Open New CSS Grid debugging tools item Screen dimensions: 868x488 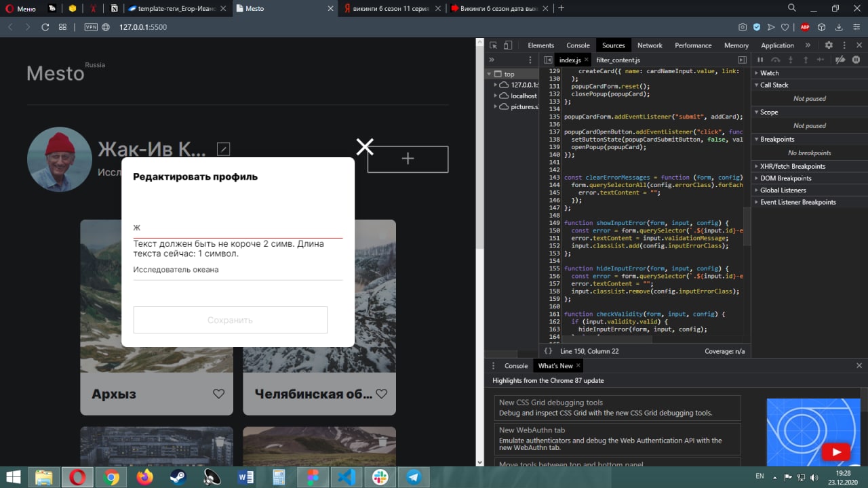pyautogui.click(x=617, y=407)
